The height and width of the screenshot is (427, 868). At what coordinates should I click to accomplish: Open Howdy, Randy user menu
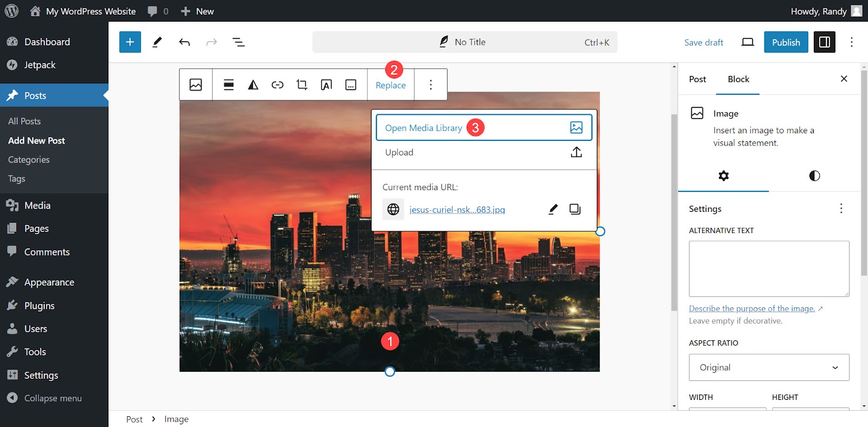826,11
